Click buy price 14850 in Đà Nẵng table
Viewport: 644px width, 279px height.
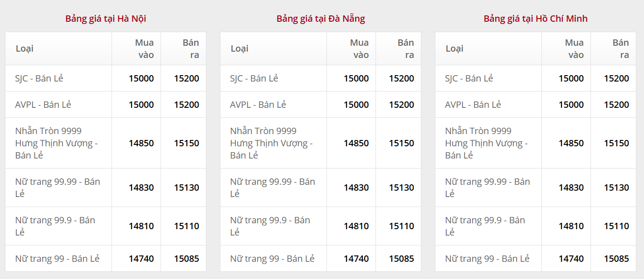[356, 143]
